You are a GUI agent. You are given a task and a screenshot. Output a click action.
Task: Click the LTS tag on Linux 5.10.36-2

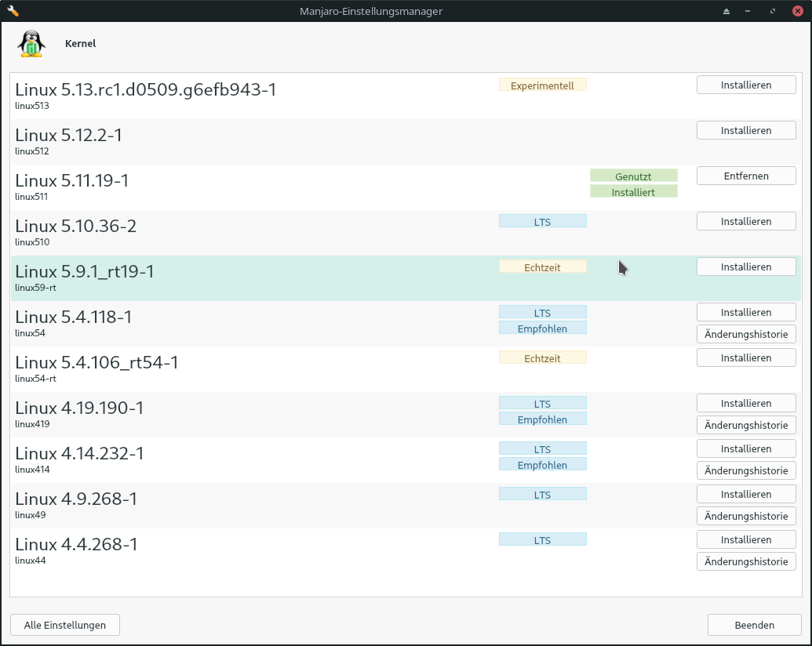[543, 222]
